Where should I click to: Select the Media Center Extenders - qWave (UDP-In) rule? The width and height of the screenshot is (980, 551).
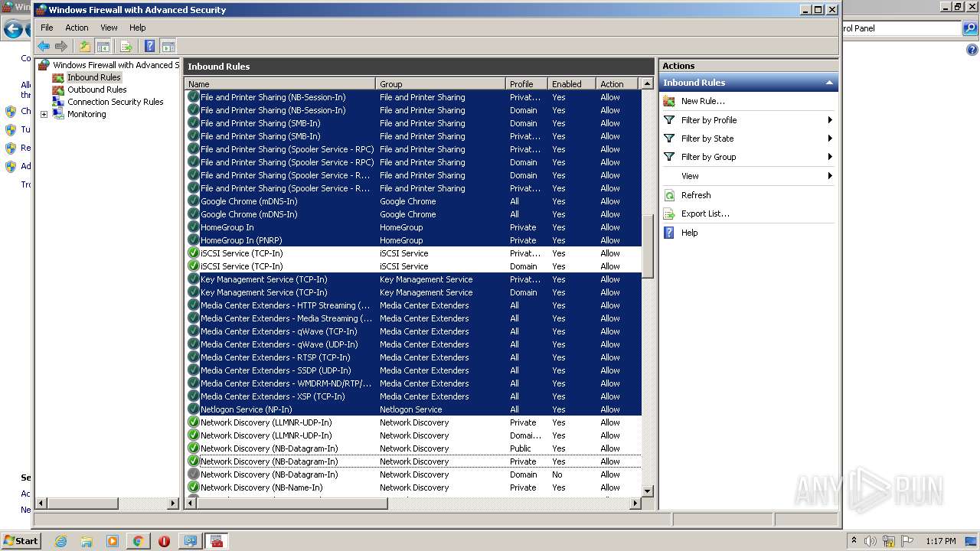click(x=413, y=344)
